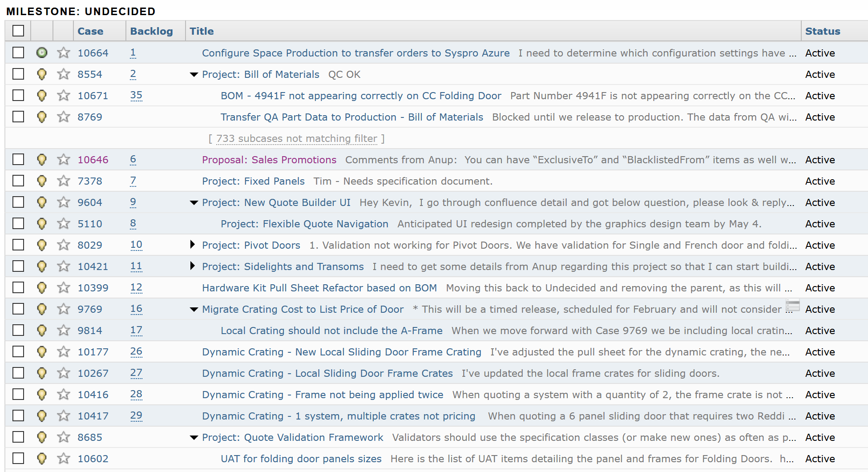Open UAT for folding door panels sizes

(x=301, y=459)
